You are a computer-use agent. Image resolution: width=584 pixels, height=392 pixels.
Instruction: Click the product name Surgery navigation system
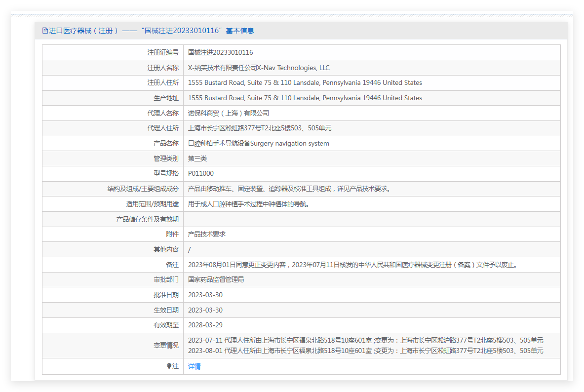(258, 144)
